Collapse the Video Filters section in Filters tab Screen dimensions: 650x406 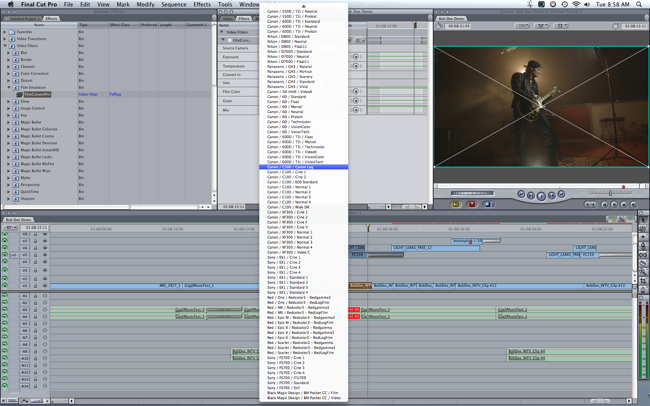222,32
